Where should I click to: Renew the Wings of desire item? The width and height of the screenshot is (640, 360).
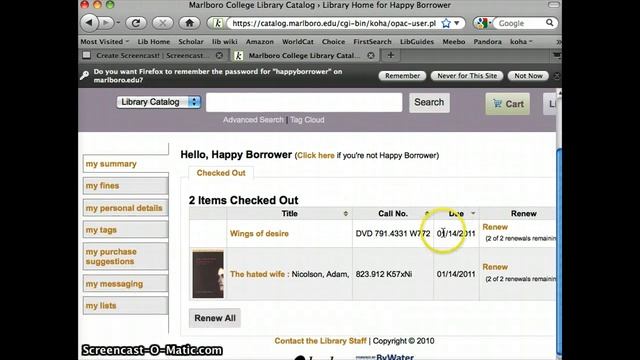495,227
